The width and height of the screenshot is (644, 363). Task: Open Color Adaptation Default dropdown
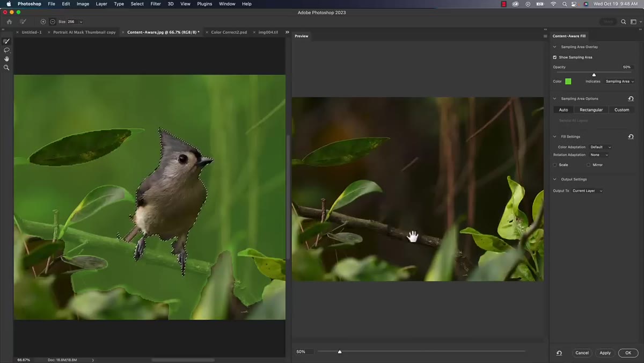tap(601, 147)
